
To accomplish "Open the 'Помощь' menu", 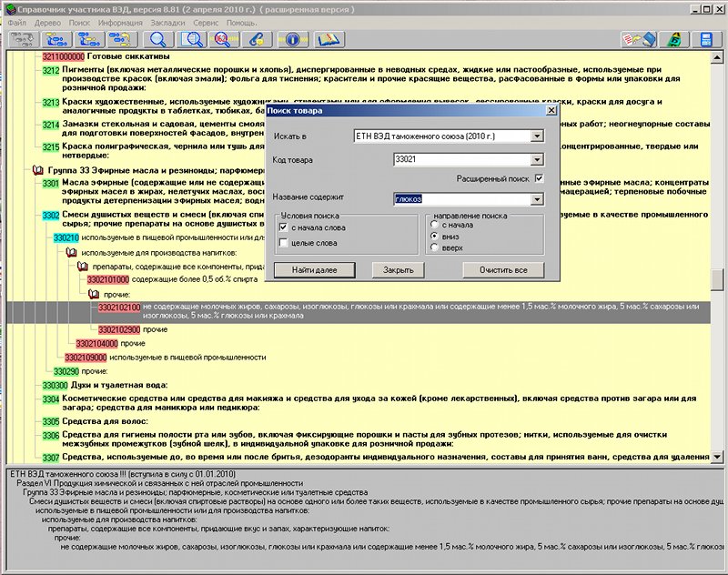I will tap(241, 23).
